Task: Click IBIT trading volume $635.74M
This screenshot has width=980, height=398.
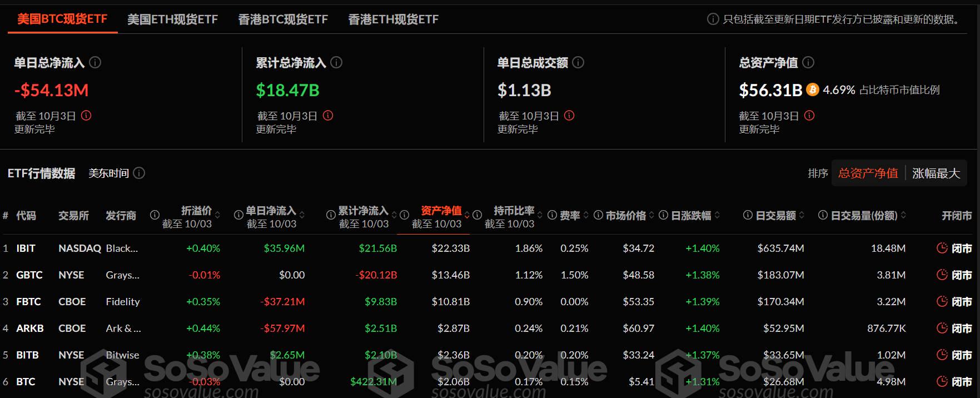Action: click(780, 248)
